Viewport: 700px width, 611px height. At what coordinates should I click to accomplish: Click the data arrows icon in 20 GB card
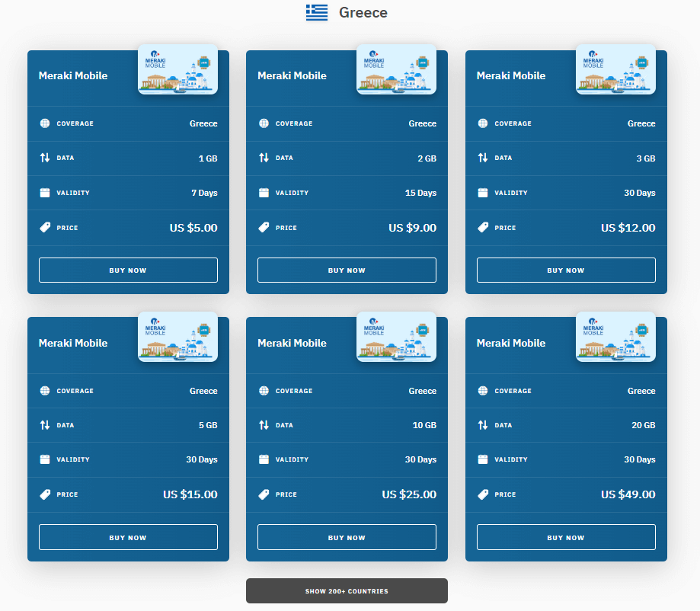(483, 425)
